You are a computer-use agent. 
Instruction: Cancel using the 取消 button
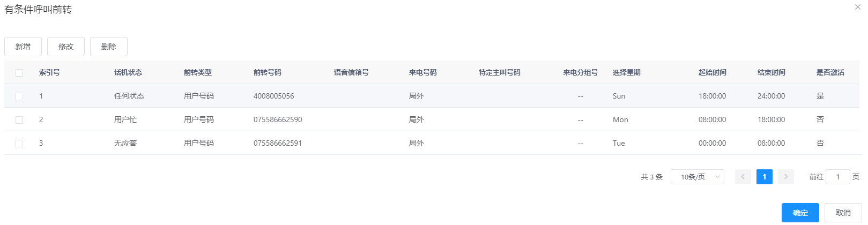843,213
